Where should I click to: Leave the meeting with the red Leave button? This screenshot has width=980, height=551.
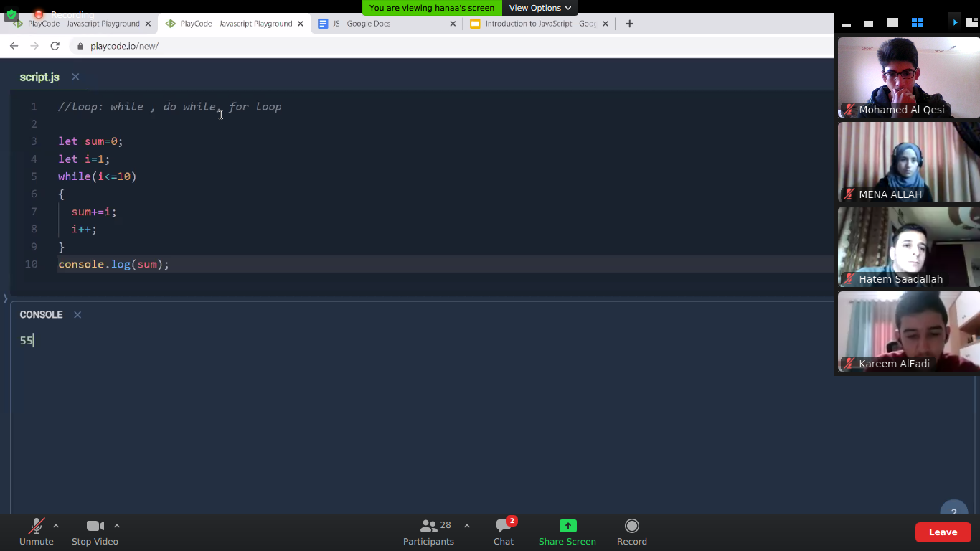point(943,532)
